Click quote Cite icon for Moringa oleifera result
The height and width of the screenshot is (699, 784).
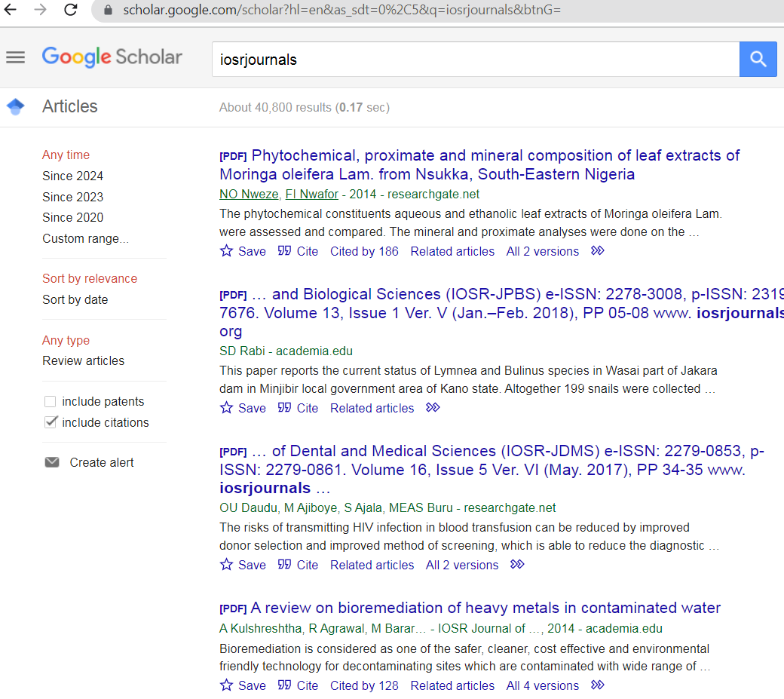pyautogui.click(x=284, y=251)
